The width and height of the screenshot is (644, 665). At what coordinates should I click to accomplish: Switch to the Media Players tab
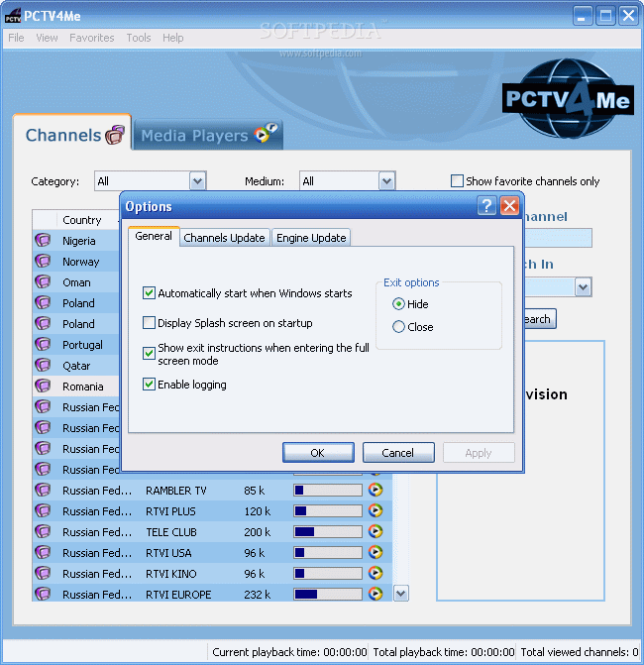point(208,135)
